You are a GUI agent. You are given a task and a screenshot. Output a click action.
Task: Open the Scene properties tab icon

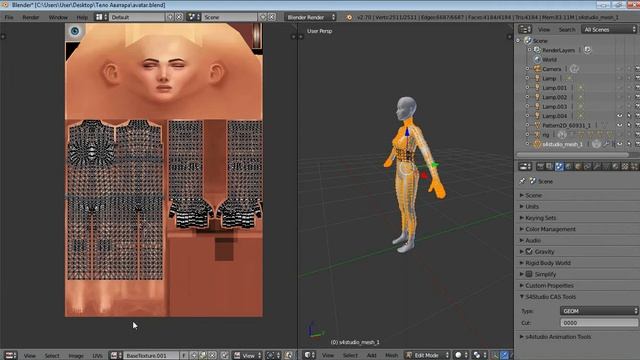tap(559, 167)
